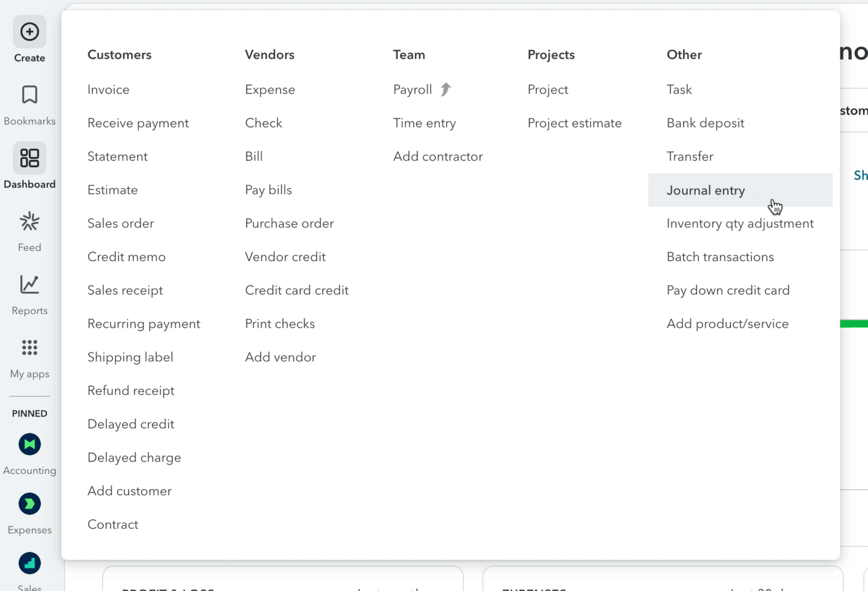Go to the Dashboard icon

click(29, 158)
